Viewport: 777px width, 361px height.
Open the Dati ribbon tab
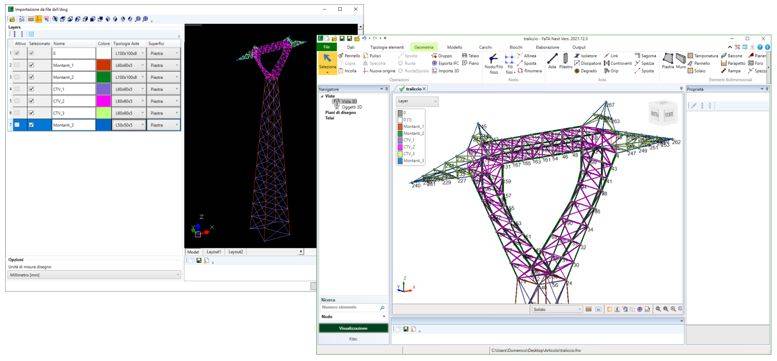pyautogui.click(x=351, y=47)
